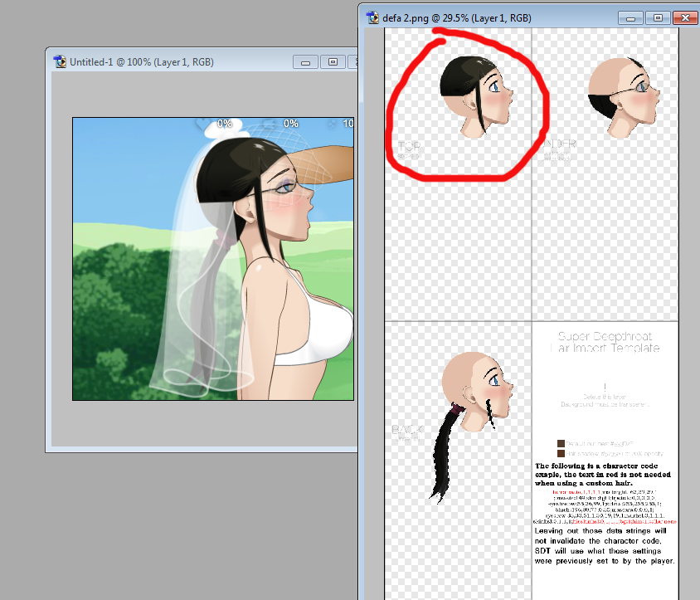Close the defa 2.png document
700x600 pixels.
685,17
